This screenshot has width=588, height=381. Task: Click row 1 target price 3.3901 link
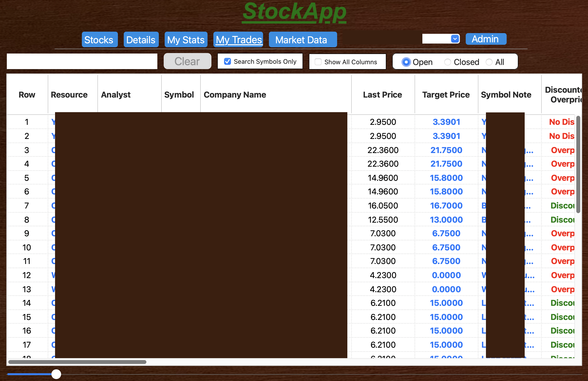(x=446, y=122)
